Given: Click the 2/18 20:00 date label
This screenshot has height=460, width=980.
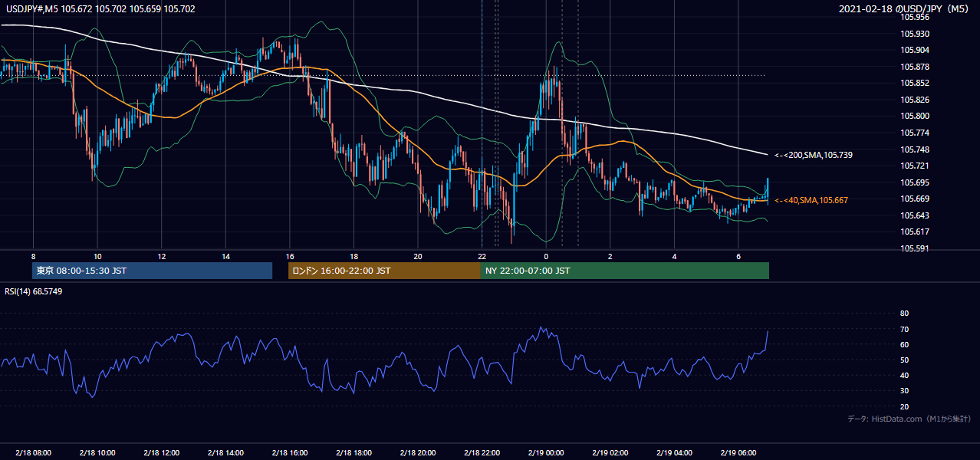Looking at the screenshot, I should (x=417, y=453).
